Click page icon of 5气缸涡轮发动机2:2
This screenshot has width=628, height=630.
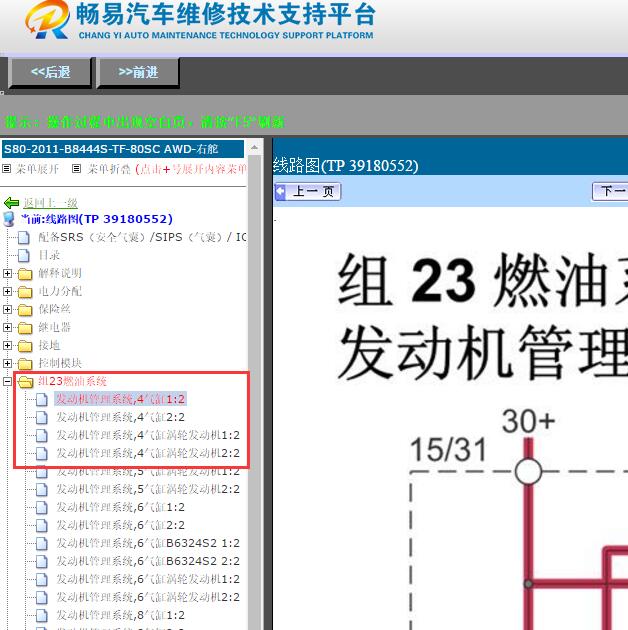(41, 489)
